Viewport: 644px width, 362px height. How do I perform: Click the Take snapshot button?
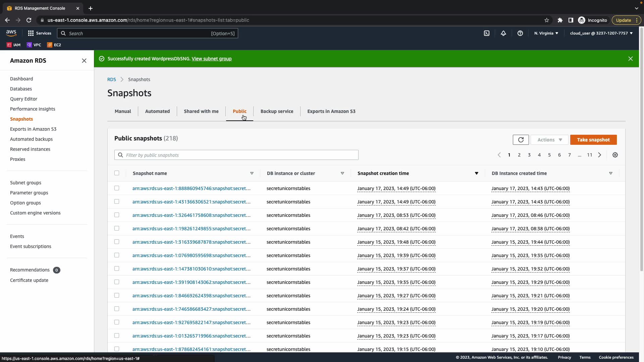[593, 140]
